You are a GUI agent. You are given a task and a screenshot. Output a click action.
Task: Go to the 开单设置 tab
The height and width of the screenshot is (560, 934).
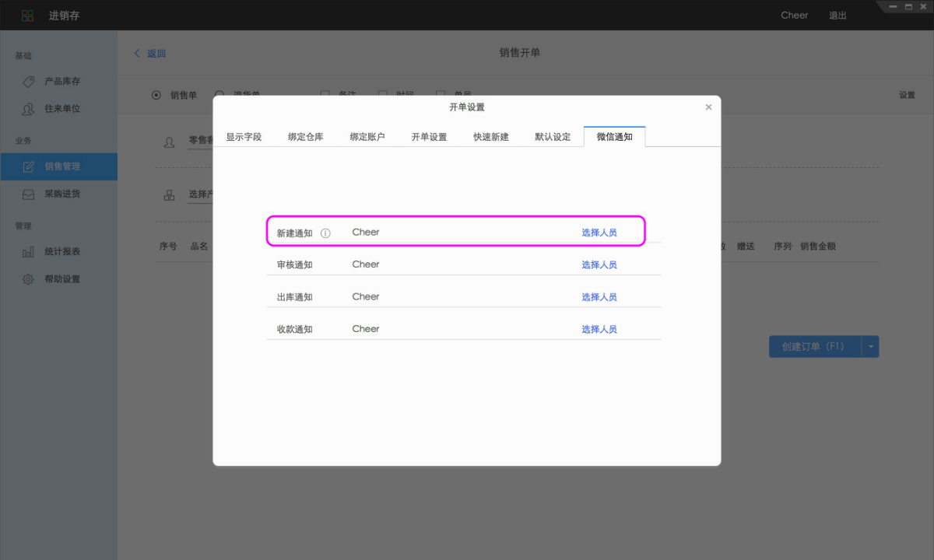(x=429, y=137)
